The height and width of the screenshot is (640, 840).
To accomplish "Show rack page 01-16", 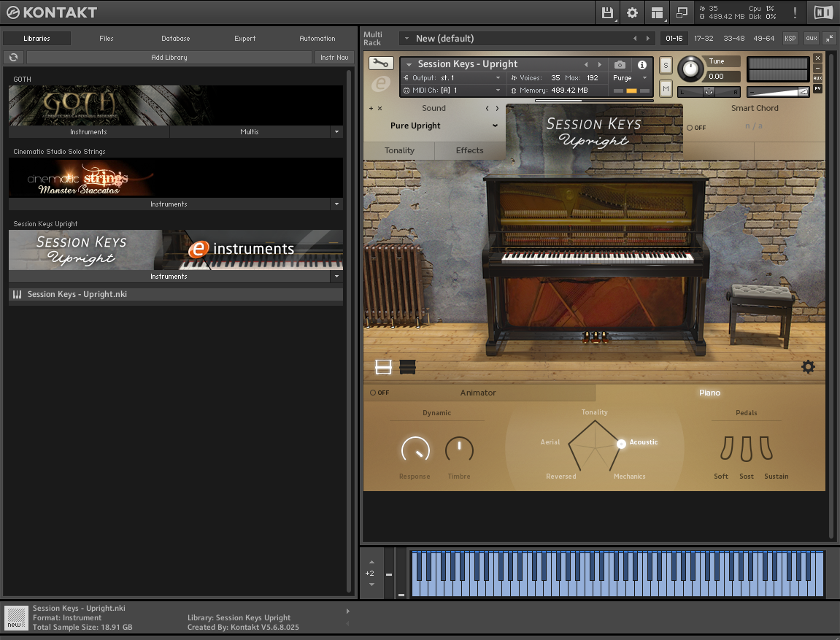I will [x=674, y=39].
